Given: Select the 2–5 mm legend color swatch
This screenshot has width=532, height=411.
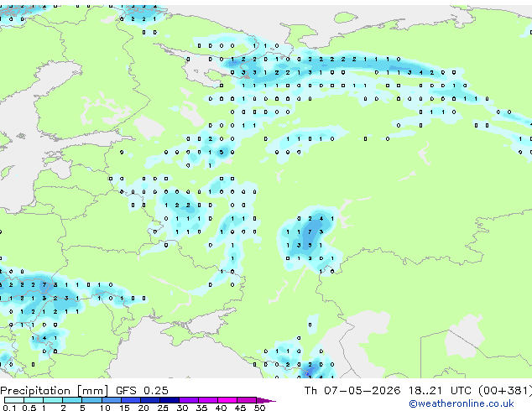Looking at the screenshot, I should pos(72,400).
